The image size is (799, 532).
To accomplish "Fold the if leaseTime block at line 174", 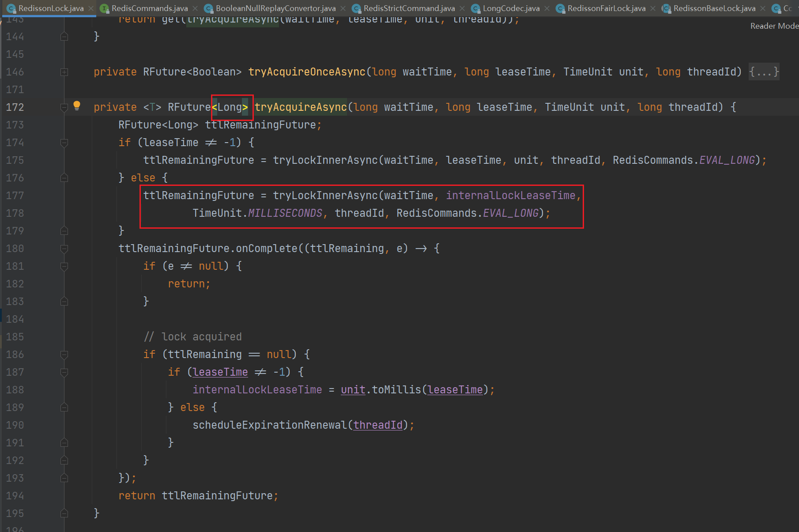I will pyautogui.click(x=64, y=143).
